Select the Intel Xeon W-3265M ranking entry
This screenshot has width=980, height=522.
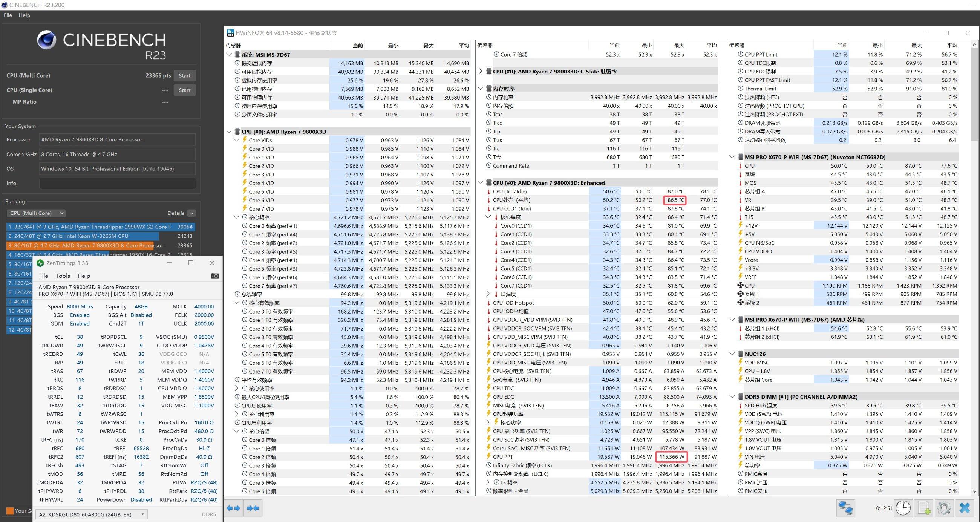(x=101, y=236)
